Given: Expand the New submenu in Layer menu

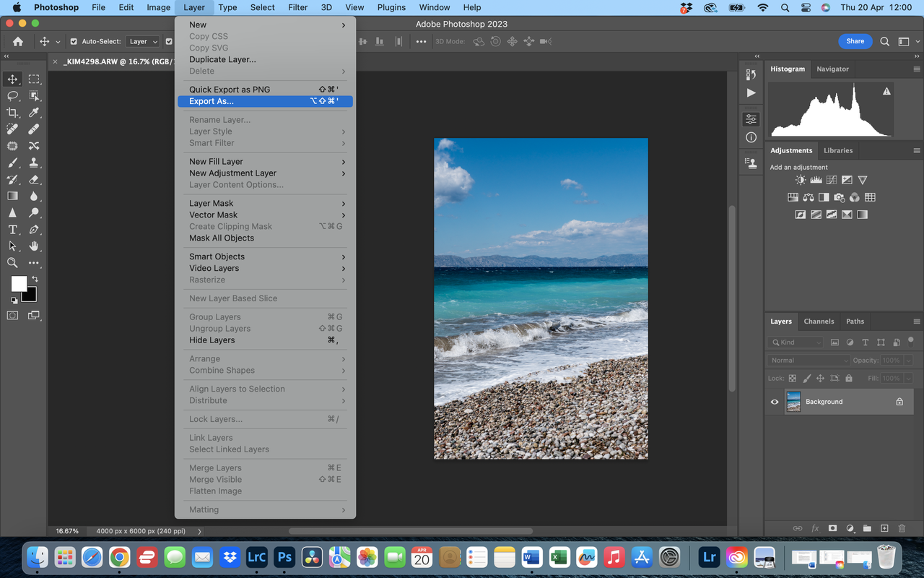Looking at the screenshot, I should (265, 25).
